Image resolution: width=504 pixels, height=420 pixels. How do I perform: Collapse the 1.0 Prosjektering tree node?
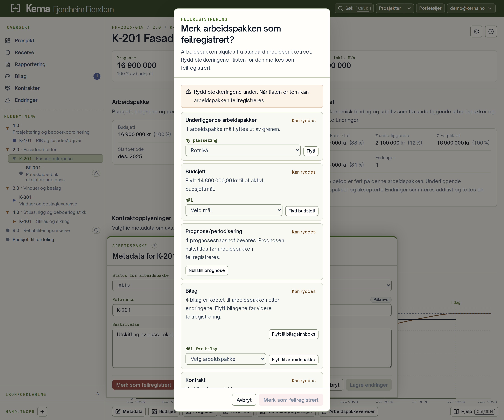coord(8,128)
